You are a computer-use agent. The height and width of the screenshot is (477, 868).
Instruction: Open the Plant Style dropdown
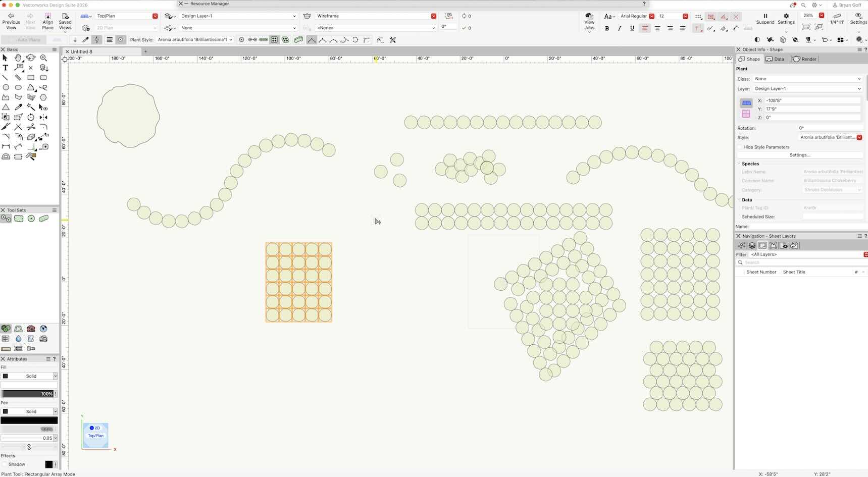pos(195,39)
